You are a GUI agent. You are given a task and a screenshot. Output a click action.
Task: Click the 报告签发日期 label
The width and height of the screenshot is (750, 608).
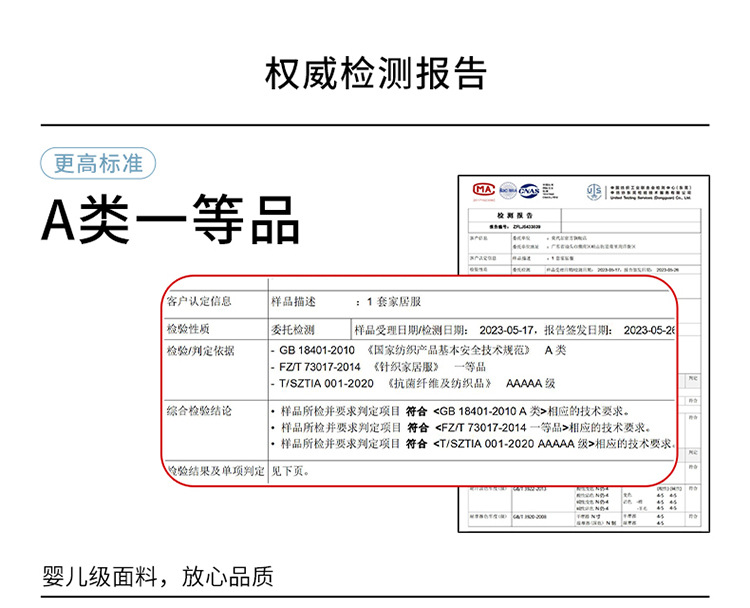576,330
